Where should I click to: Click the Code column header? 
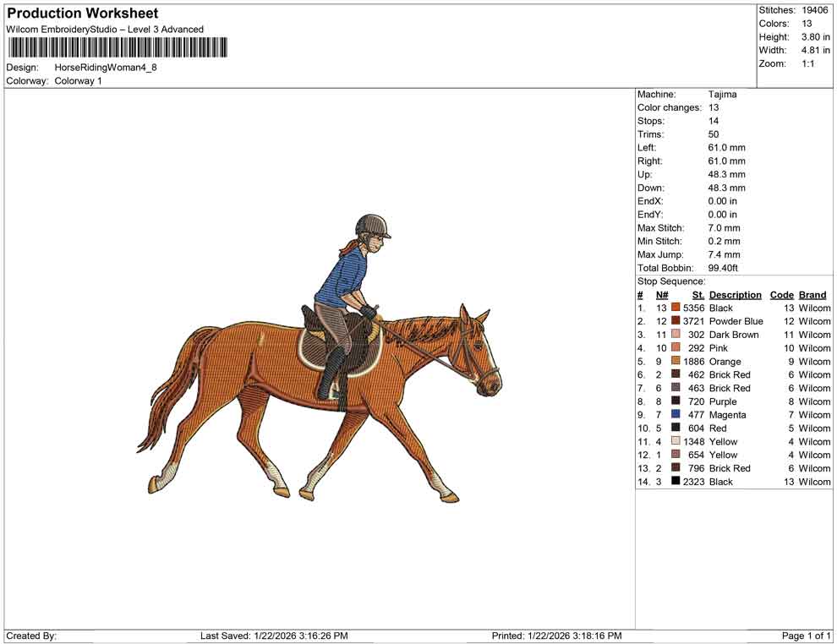[782, 294]
